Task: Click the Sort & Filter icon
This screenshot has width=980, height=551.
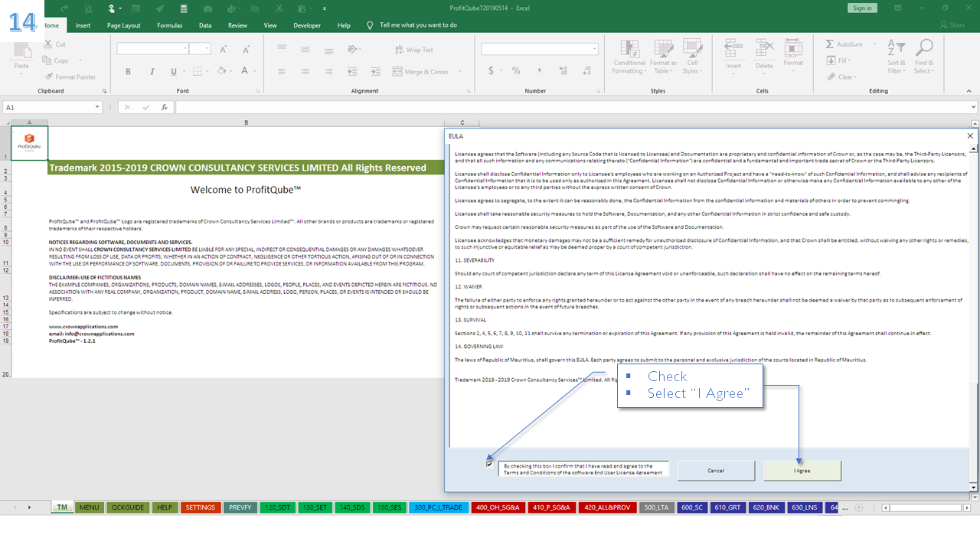Action: [x=897, y=48]
